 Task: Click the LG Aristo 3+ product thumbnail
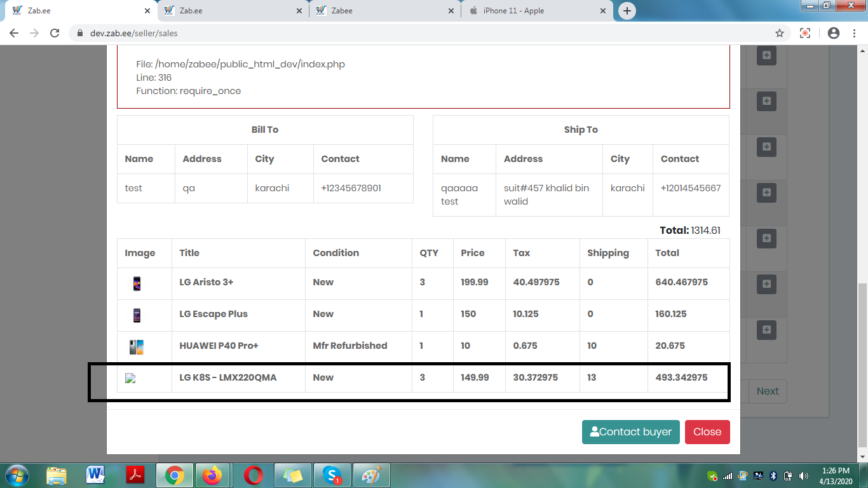click(137, 283)
